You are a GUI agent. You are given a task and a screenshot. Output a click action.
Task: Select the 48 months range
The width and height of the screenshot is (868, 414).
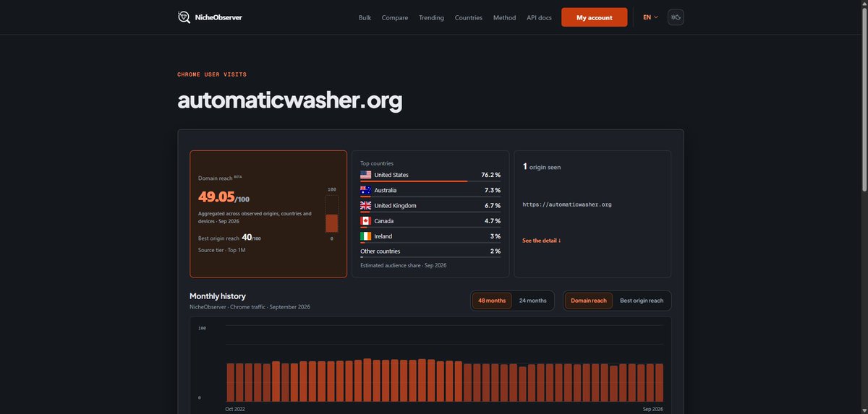[x=492, y=301]
